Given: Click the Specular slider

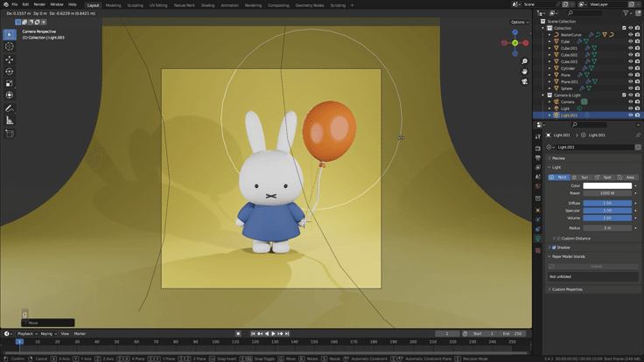Looking at the screenshot, I should click(607, 211).
